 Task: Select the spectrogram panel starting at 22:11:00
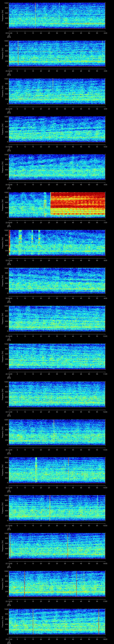[57, 394]
